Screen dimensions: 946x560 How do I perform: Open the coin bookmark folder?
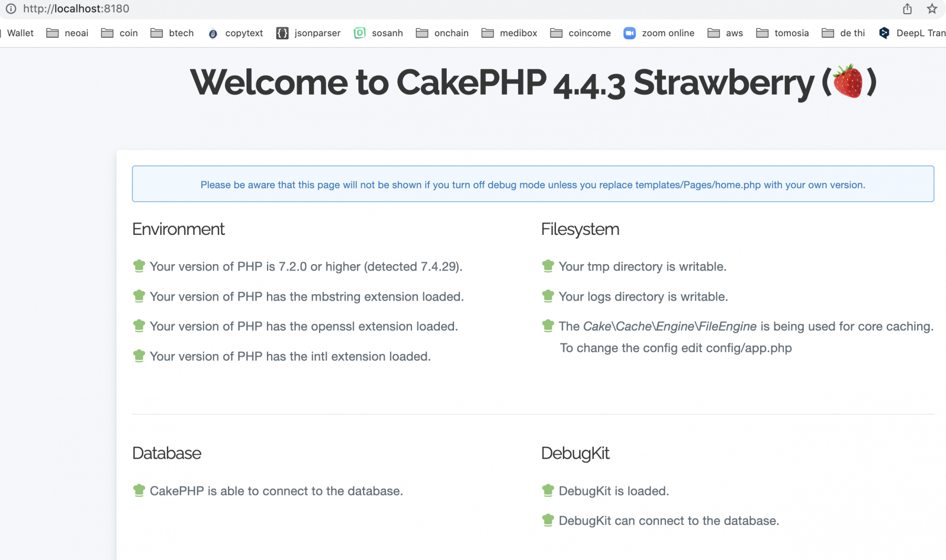tap(119, 33)
